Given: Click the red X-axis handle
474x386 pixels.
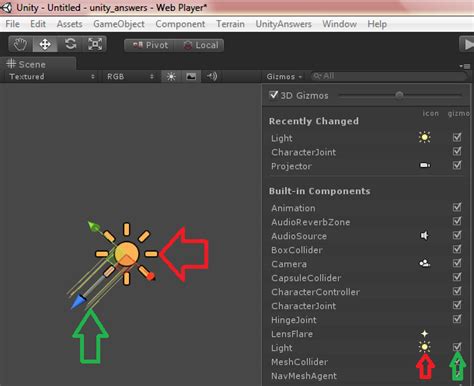Looking at the screenshot, I should [x=150, y=276].
